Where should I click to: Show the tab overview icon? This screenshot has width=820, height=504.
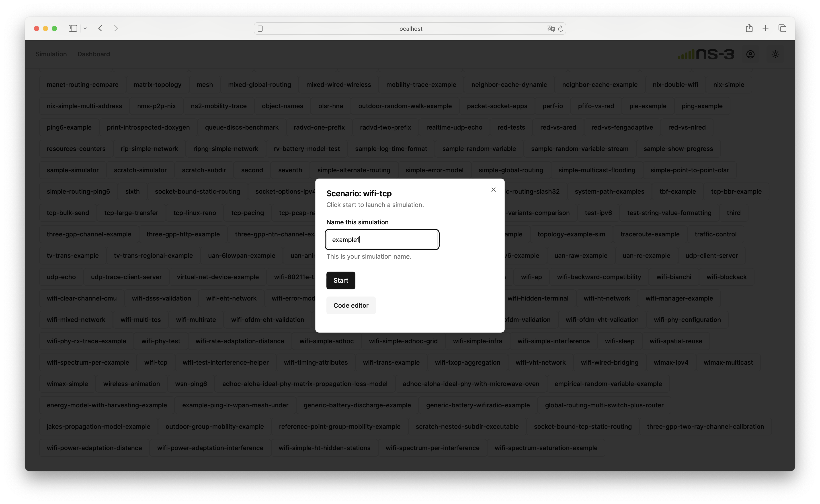tap(782, 28)
